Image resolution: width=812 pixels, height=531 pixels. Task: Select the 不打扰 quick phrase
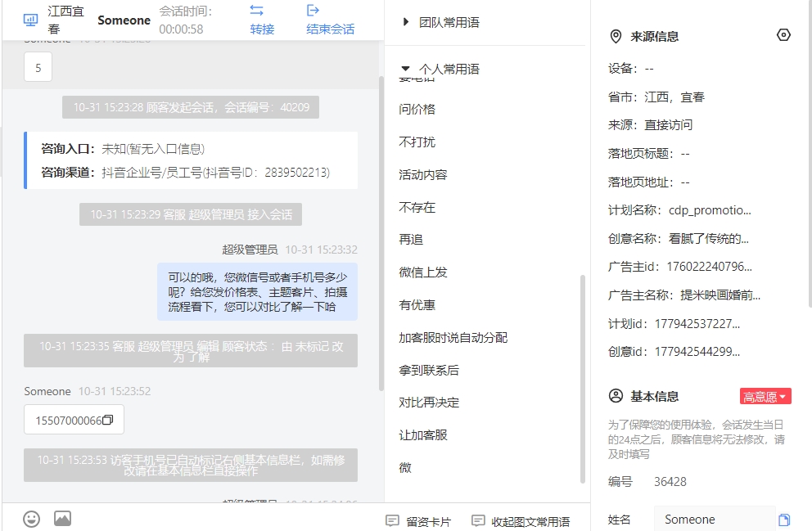coord(417,142)
